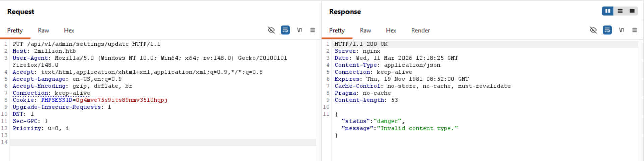Toggle hidden characters eye icon in Request panel
The width and height of the screenshot is (644, 161).
[x=271, y=30]
